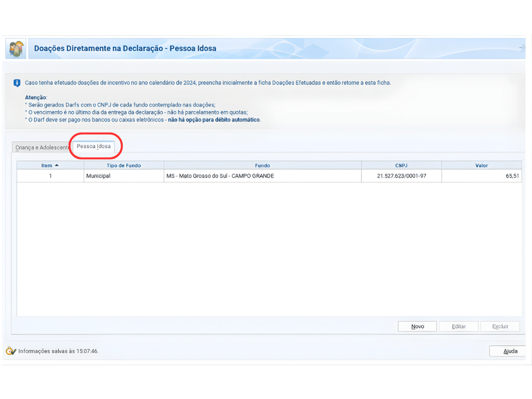Sort by the Valor column header

[x=481, y=165]
